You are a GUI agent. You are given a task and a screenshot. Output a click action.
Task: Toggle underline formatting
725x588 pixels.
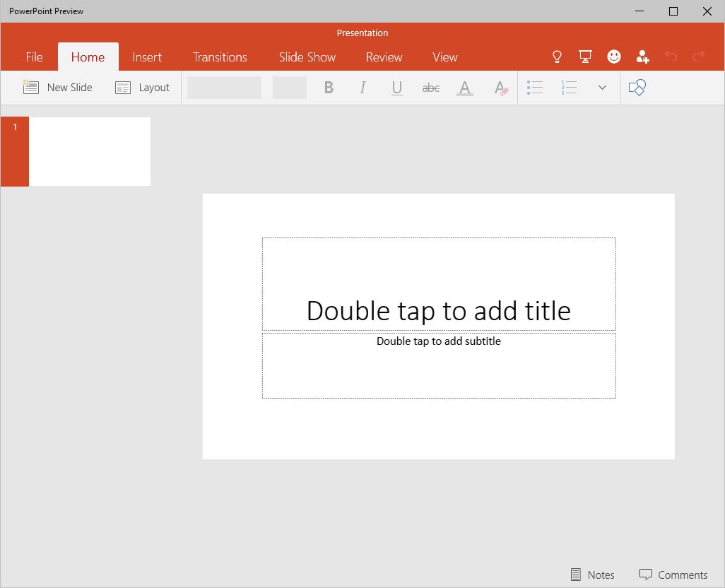[396, 88]
